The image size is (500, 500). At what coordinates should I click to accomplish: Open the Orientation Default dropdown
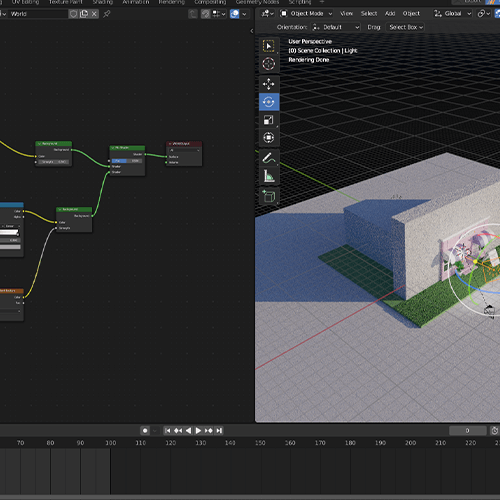pyautogui.click(x=336, y=27)
